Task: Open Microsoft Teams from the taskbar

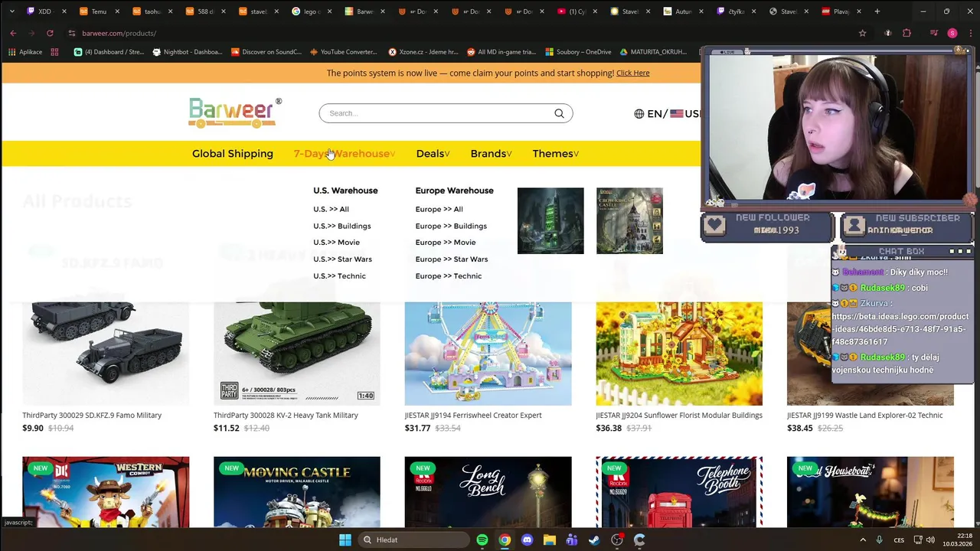Action: click(x=572, y=540)
